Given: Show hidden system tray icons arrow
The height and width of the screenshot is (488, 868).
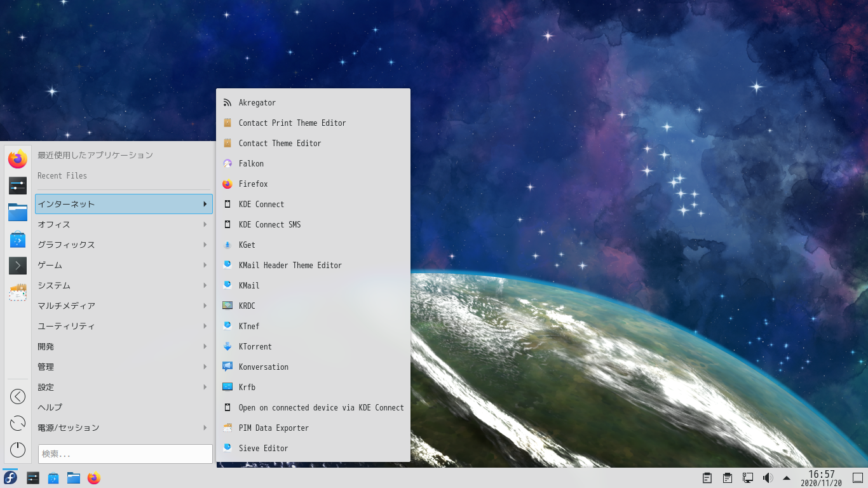Looking at the screenshot, I should tap(787, 478).
